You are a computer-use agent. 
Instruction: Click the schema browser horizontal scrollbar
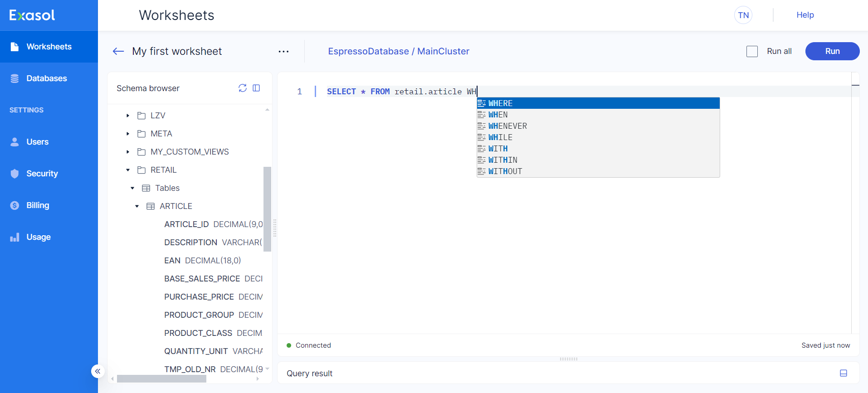[161, 378]
